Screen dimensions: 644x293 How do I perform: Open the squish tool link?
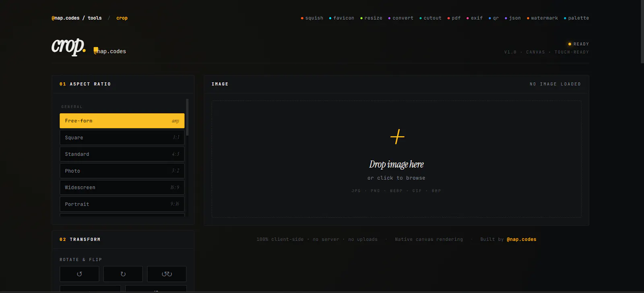click(x=312, y=18)
